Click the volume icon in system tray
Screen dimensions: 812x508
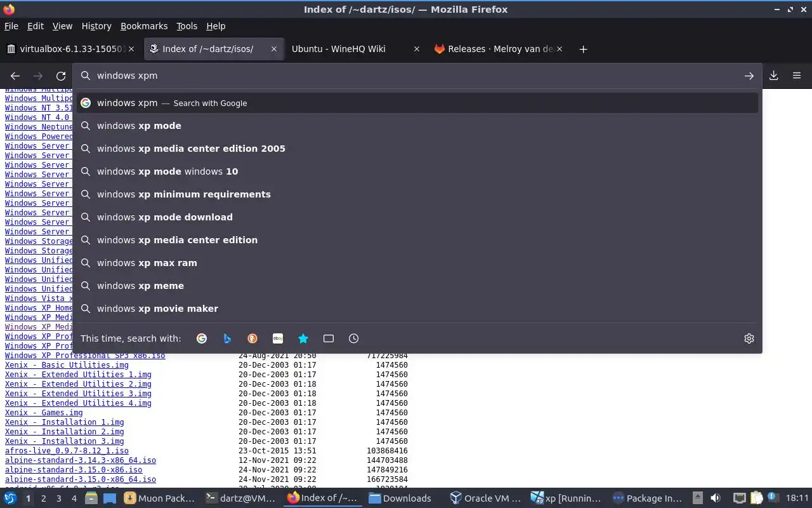[716, 498]
